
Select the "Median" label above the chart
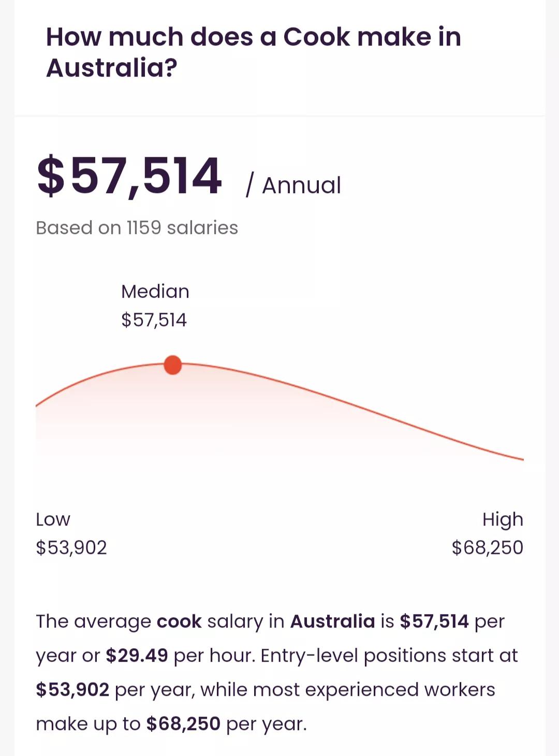coord(155,292)
